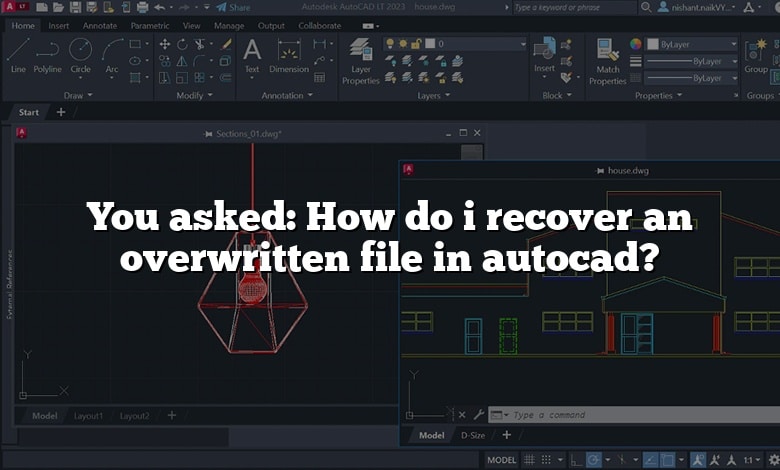Add a new layout after Layout2
The height and width of the screenshot is (470, 780).
[172, 415]
